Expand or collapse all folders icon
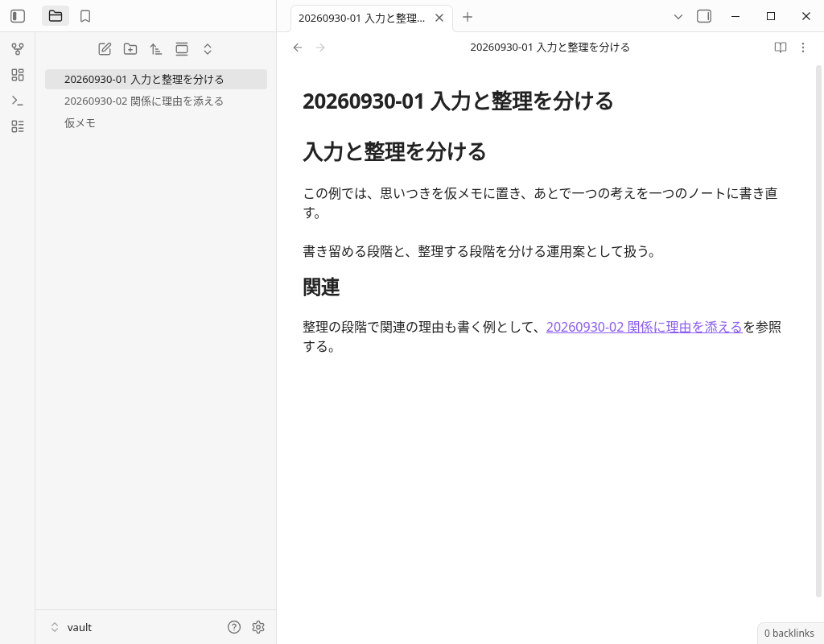824x644 pixels. click(x=208, y=49)
